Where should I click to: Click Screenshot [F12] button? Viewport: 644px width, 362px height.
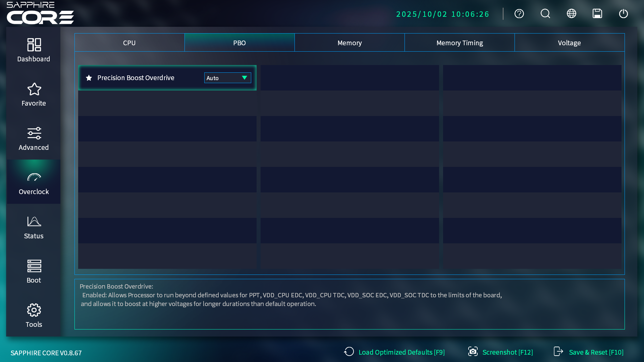coord(500,352)
